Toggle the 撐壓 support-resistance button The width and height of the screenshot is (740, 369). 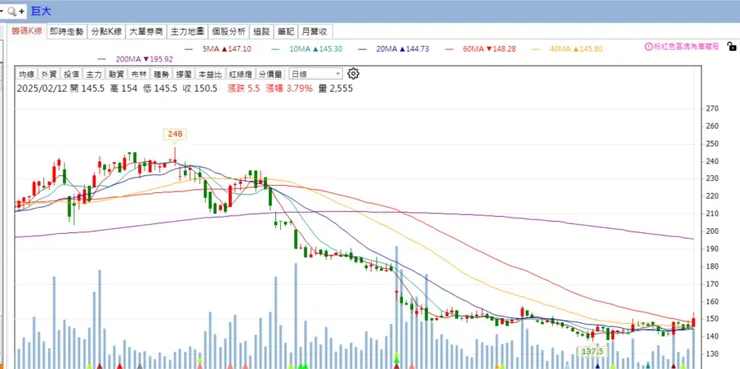point(183,74)
